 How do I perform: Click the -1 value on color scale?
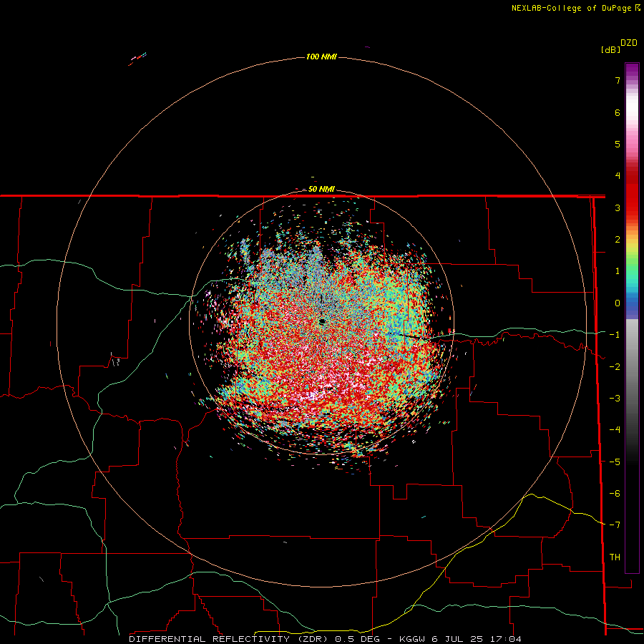point(615,335)
